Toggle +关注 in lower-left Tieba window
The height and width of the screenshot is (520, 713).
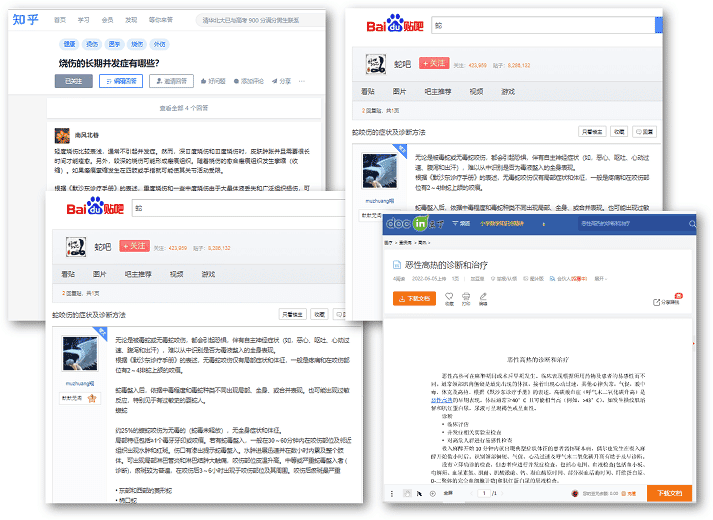(x=135, y=246)
